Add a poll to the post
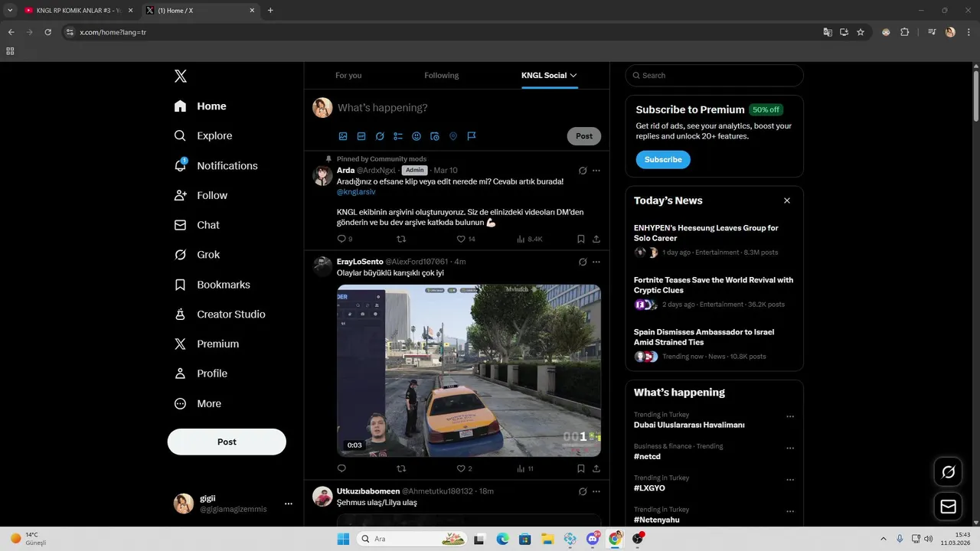Screen dimensions: 980x551 pyautogui.click(x=398, y=136)
